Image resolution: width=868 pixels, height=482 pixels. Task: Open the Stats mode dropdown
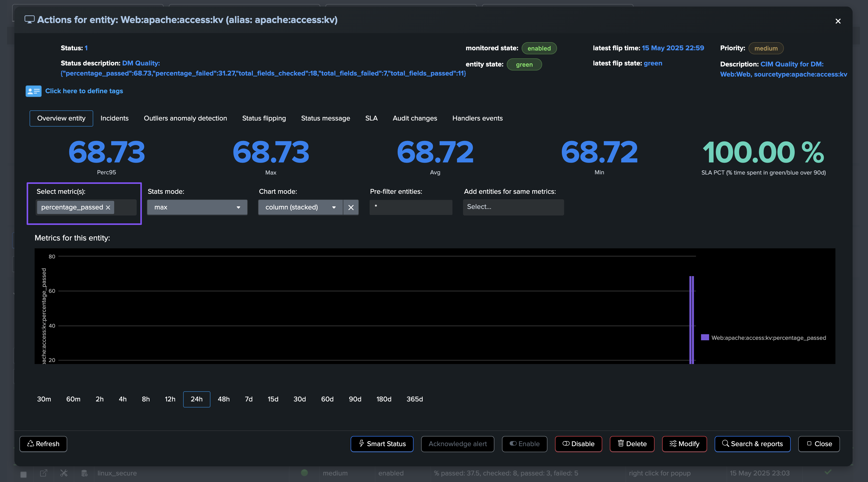click(x=197, y=207)
